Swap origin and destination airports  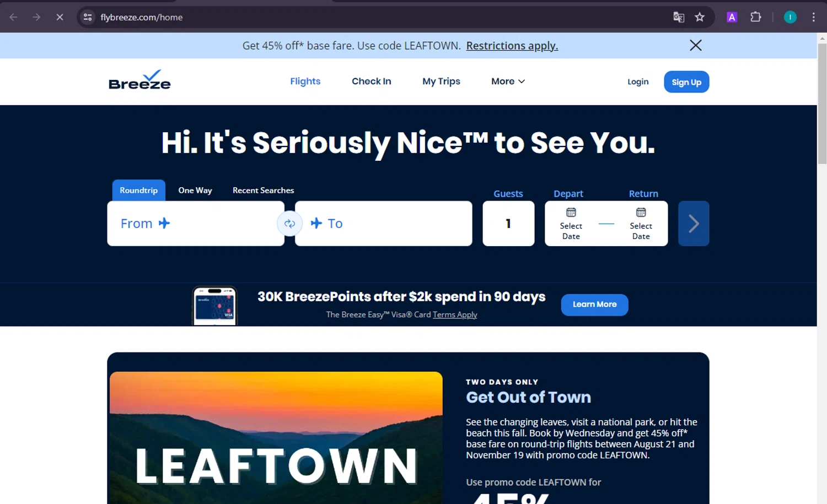tap(289, 224)
